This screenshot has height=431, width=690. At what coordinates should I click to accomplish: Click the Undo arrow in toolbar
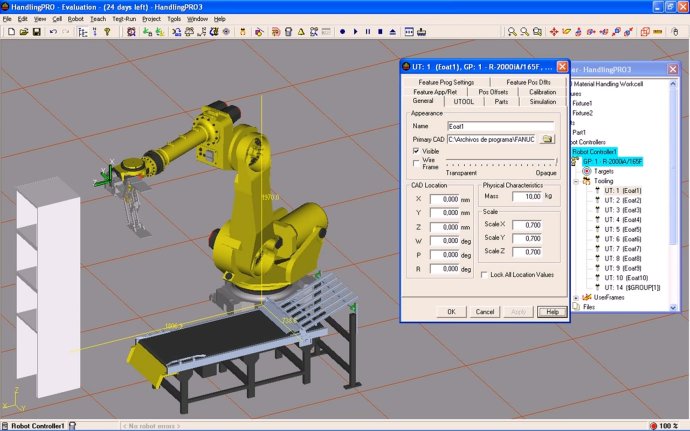[x=52, y=32]
